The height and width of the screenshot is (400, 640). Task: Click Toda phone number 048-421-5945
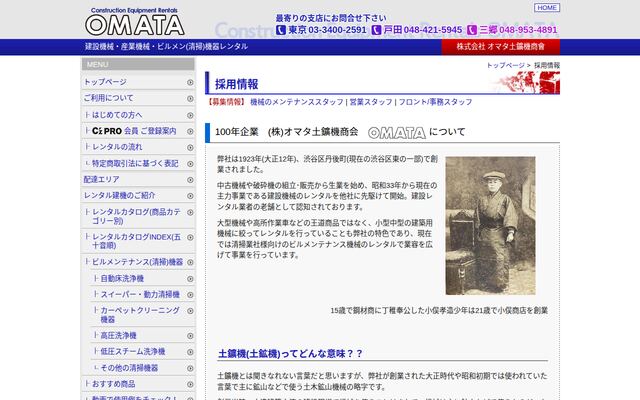point(433,30)
